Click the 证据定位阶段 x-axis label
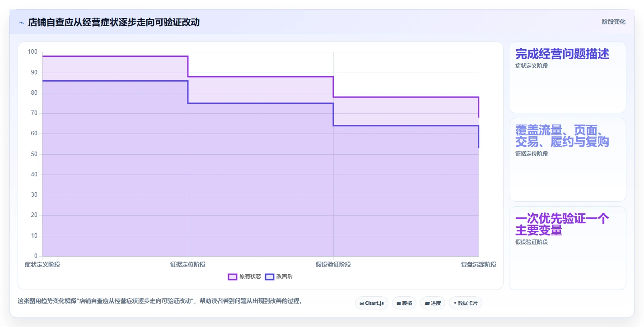 click(x=188, y=264)
